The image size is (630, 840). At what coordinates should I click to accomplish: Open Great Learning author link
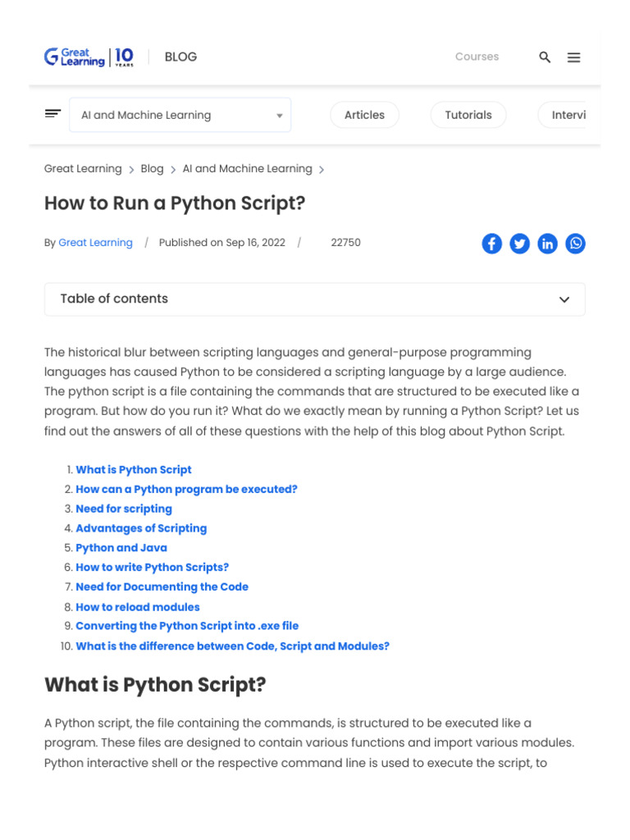[x=95, y=243]
